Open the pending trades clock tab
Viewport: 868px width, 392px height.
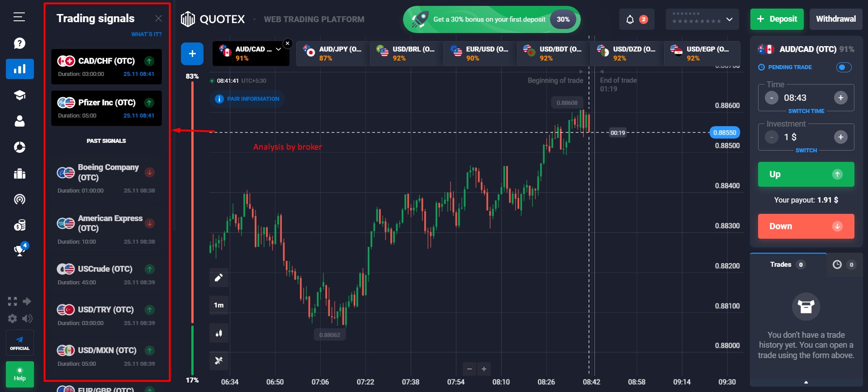(x=844, y=264)
